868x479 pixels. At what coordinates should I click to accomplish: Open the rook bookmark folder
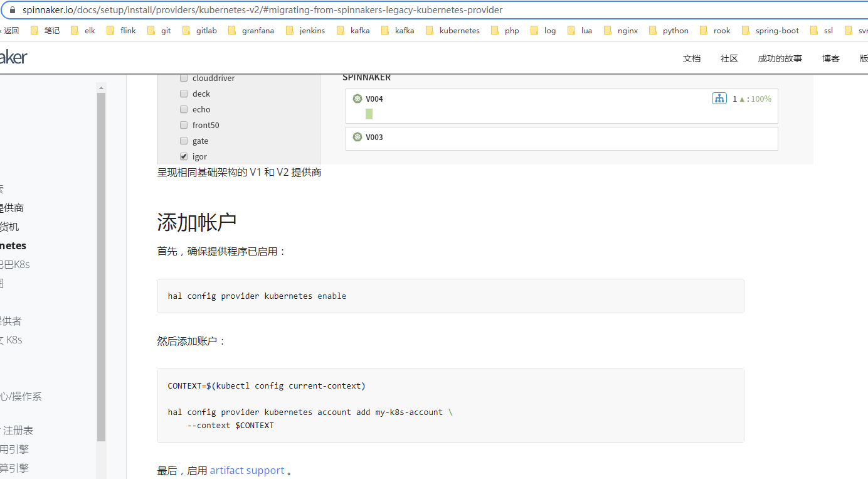tap(716, 30)
